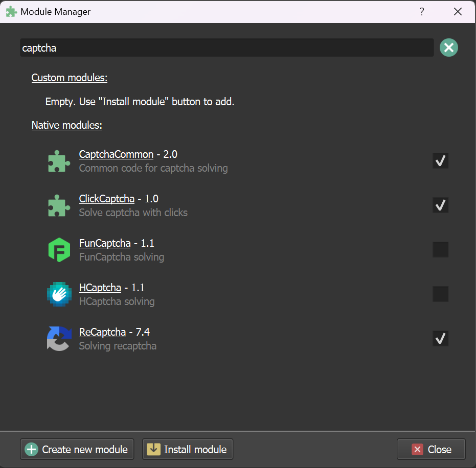Click the CaptchaCommon puzzle piece icon
Viewport: 476px width, 468px height.
(59, 161)
